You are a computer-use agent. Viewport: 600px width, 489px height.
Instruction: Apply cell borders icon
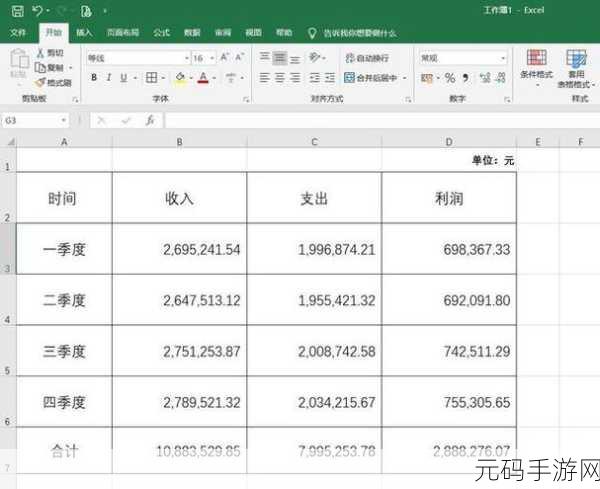click(x=152, y=78)
